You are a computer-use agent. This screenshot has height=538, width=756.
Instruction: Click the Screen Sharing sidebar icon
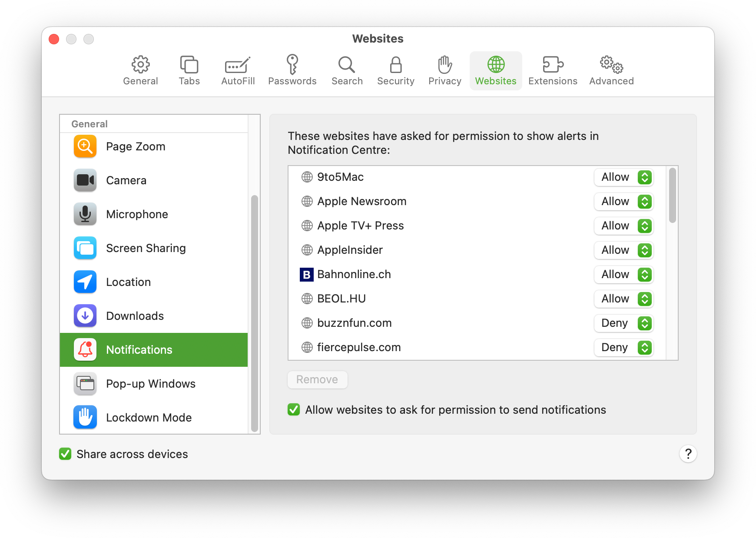(x=85, y=248)
